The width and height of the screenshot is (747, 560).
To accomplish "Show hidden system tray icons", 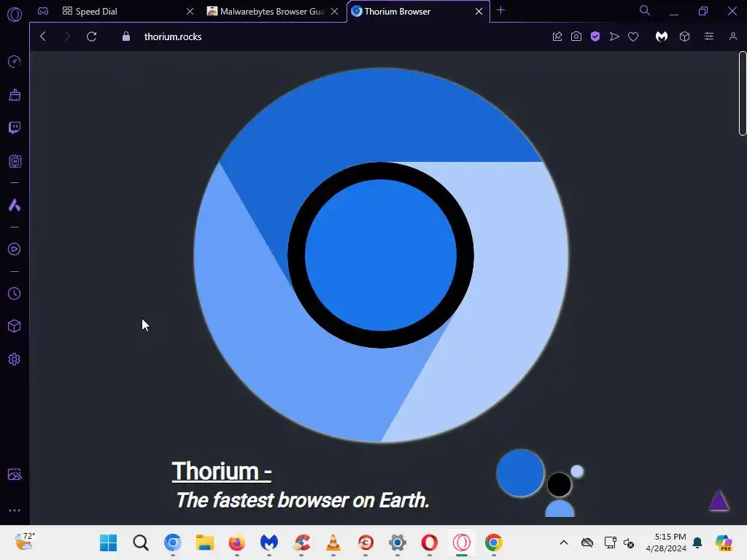I will click(x=564, y=542).
